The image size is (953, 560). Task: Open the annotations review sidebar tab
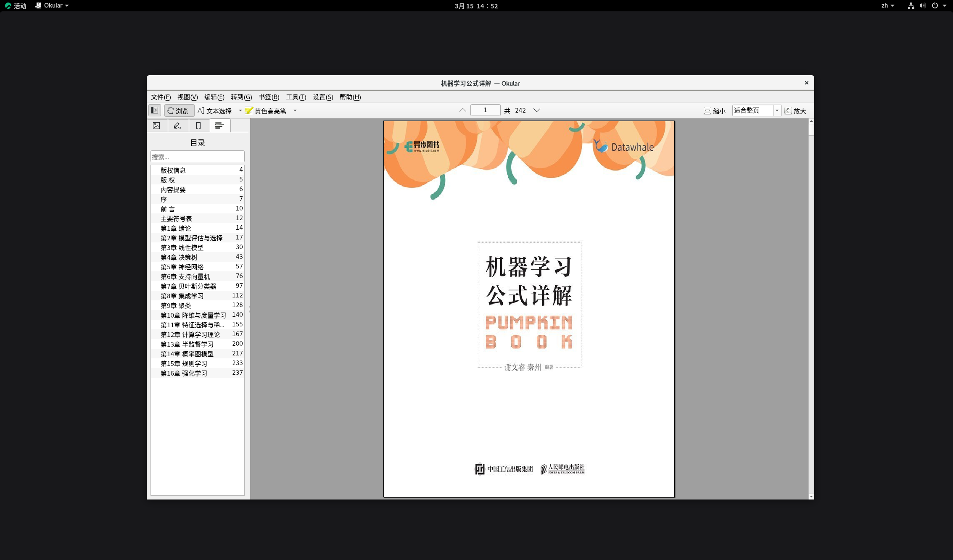177,126
